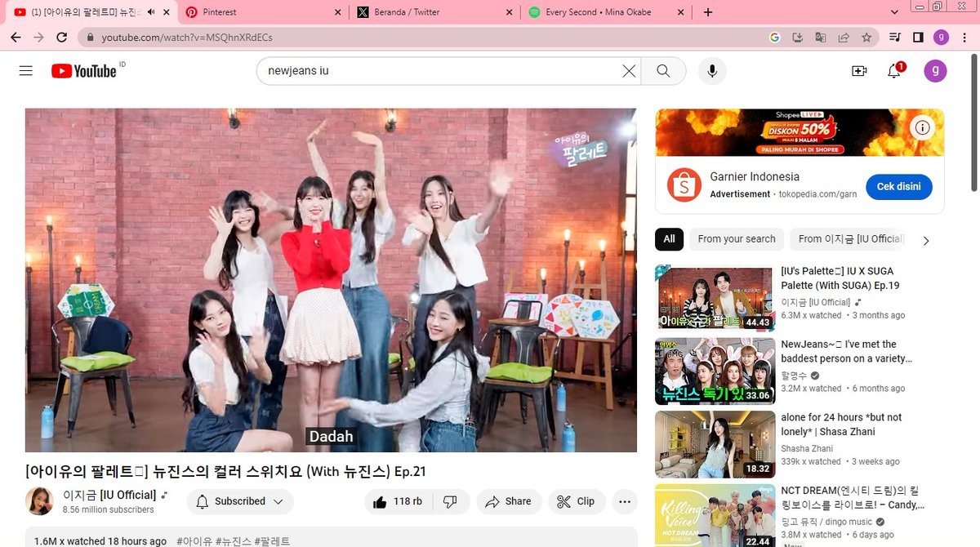This screenshot has width=980, height=547.
Task: Open Chrome three-dot menu
Action: (964, 37)
